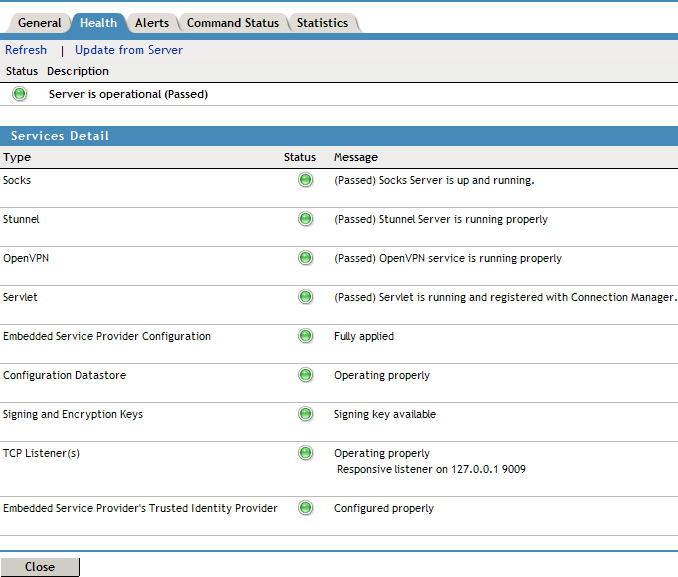Click '(Passed) Stunnel Server is running properly' message
The image size is (678, 577).
pos(441,219)
